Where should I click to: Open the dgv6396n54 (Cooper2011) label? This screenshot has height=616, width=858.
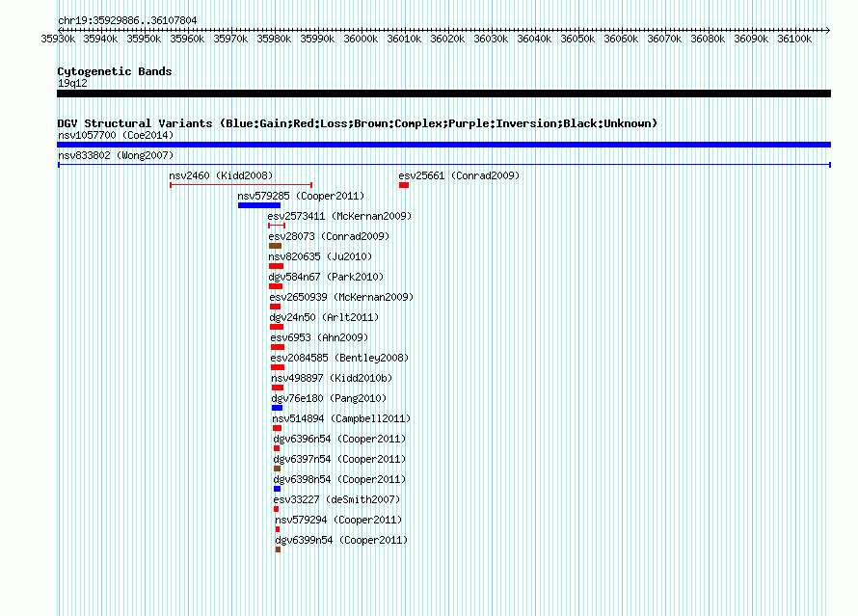pos(339,439)
